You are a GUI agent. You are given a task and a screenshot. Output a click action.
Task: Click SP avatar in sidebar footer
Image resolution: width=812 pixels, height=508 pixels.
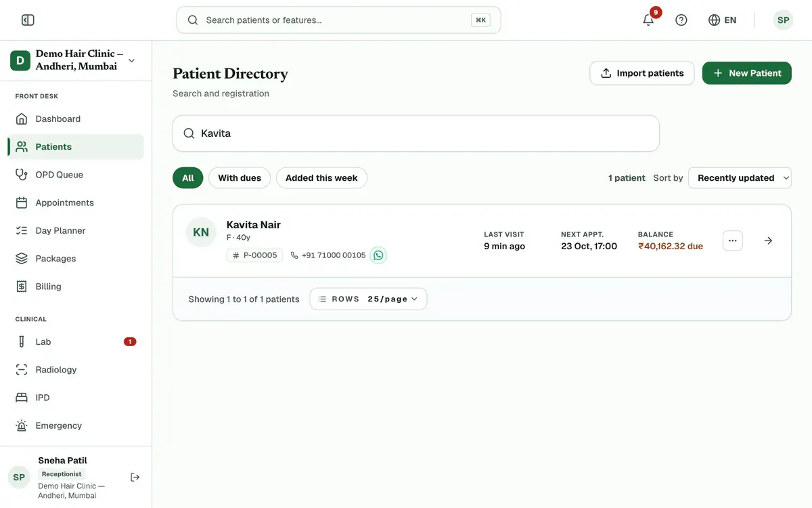[19, 478]
